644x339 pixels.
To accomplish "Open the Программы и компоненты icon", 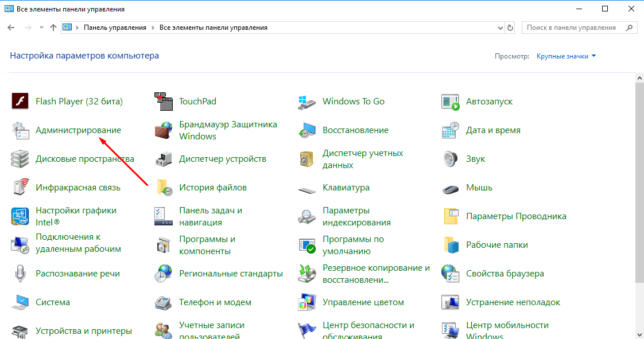I will (164, 245).
